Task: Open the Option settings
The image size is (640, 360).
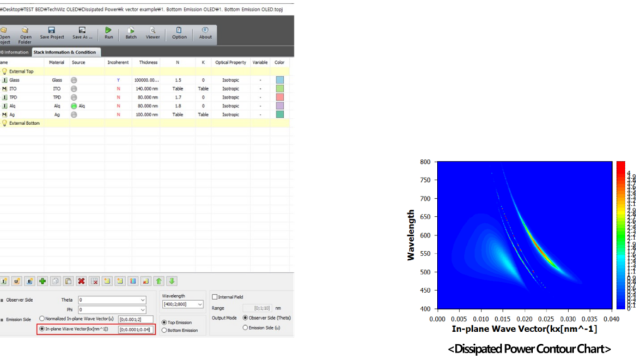Action: click(179, 33)
